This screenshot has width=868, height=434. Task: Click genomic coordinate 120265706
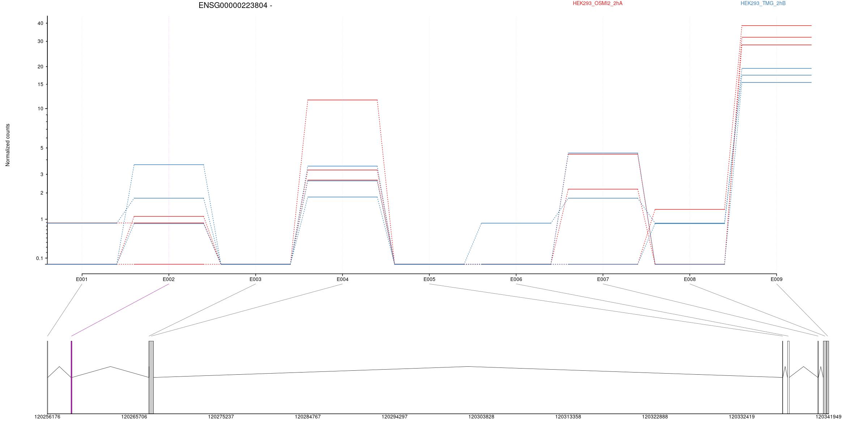pos(134,417)
